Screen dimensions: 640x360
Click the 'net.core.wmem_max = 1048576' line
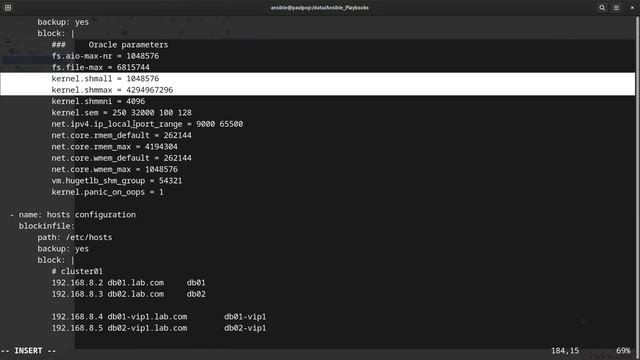pos(114,169)
